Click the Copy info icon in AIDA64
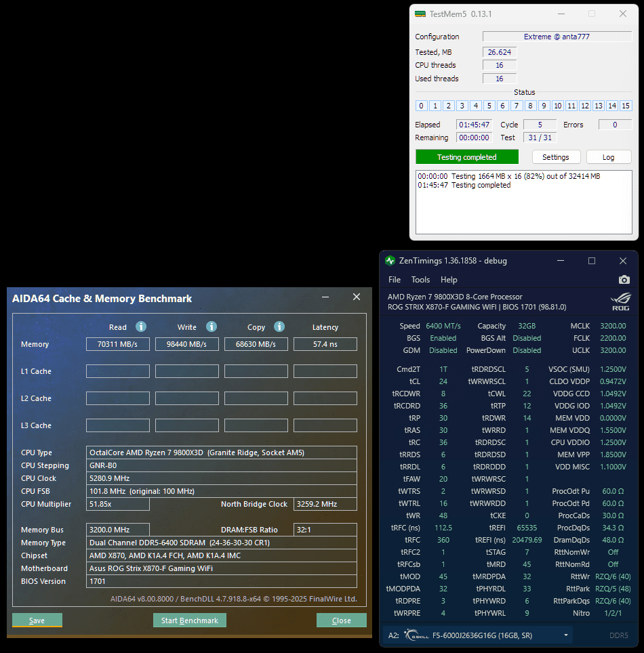The width and height of the screenshot is (644, 653). click(x=279, y=326)
